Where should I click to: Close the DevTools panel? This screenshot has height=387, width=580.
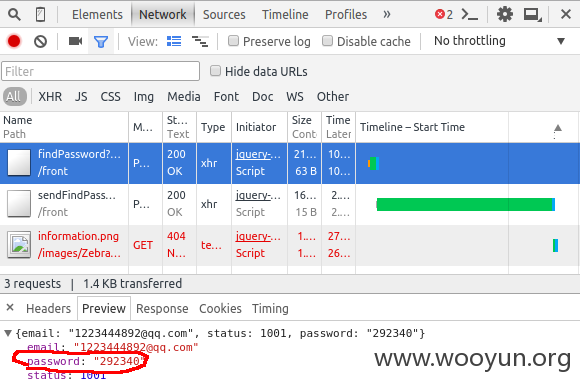(x=566, y=14)
